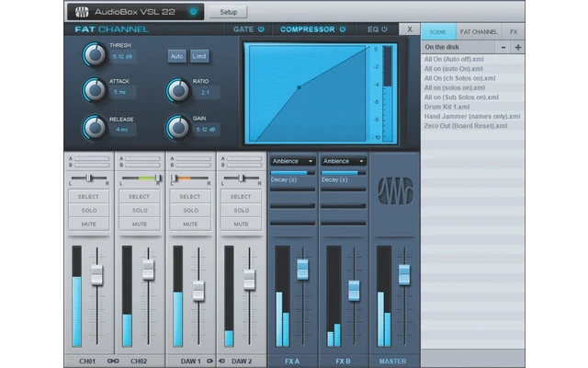
Task: Click the Gain knob
Action: tap(177, 127)
